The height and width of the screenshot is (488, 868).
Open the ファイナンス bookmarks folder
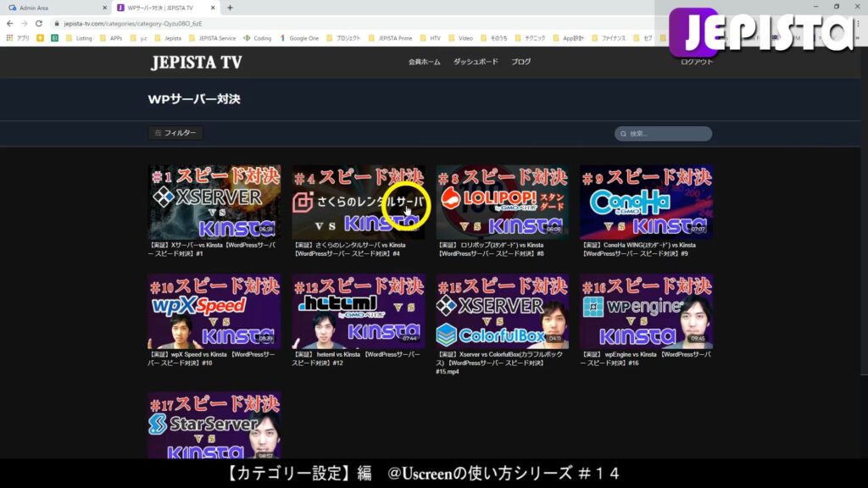[609, 38]
